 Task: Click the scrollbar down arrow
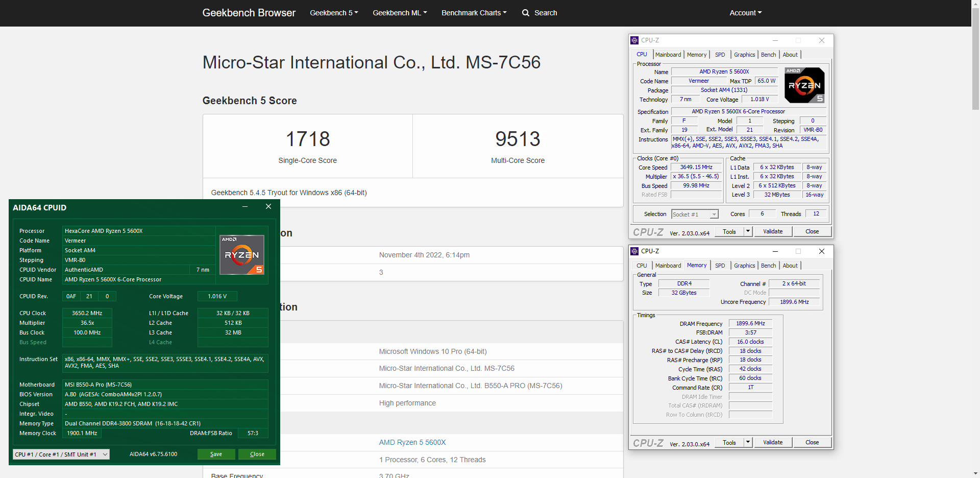pyautogui.click(x=975, y=473)
